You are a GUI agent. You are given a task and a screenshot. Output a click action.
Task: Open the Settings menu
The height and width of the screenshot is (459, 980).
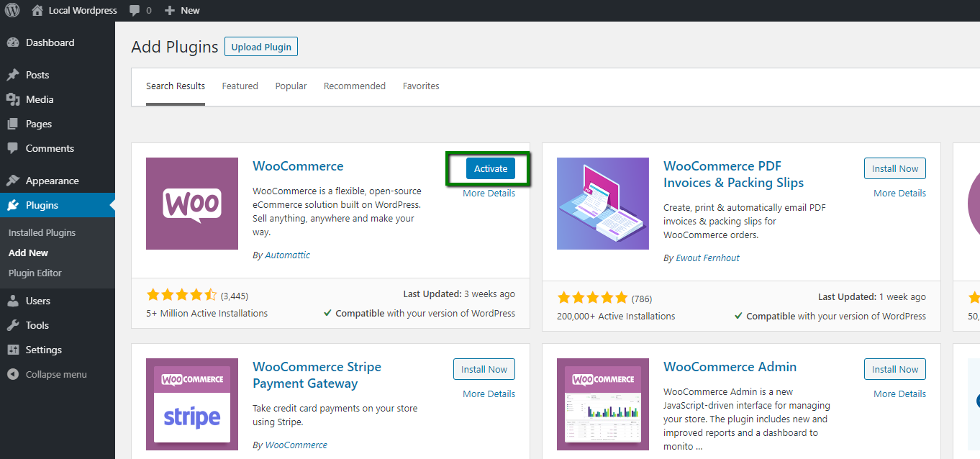coord(58,350)
